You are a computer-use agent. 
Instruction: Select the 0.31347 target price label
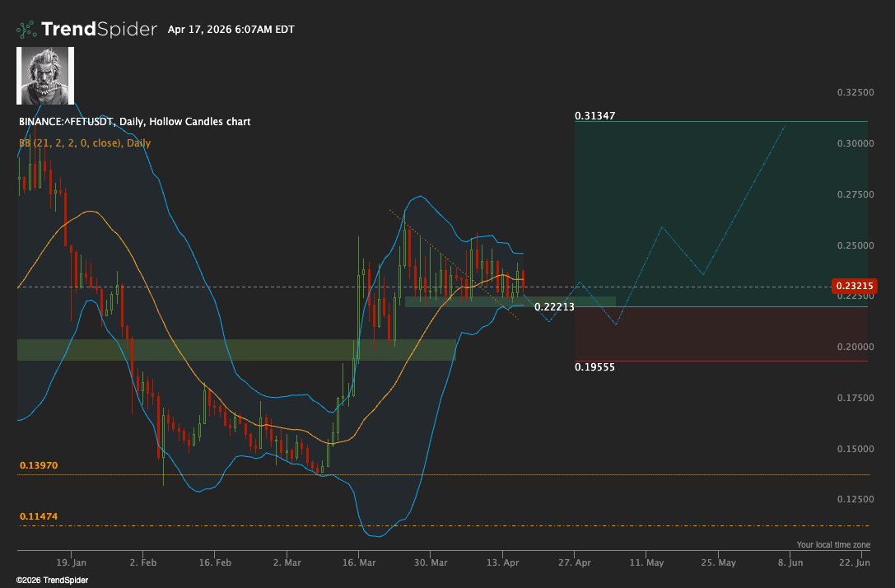click(594, 116)
